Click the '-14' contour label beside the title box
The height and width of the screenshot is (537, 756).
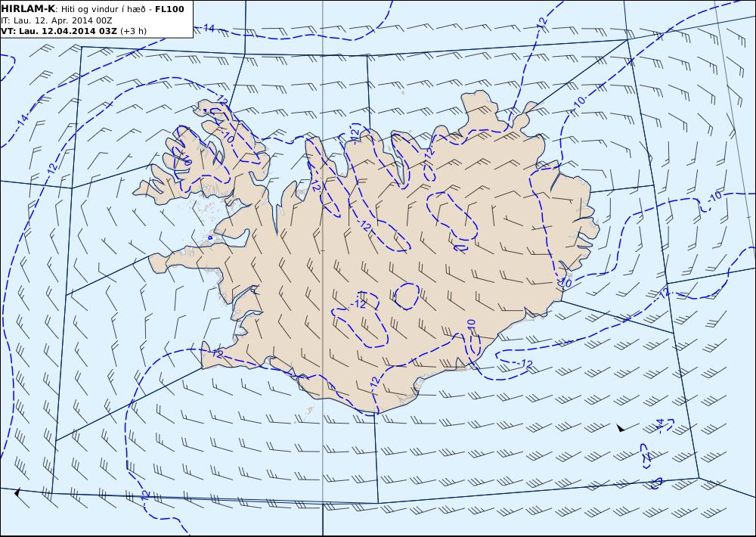click(207, 28)
